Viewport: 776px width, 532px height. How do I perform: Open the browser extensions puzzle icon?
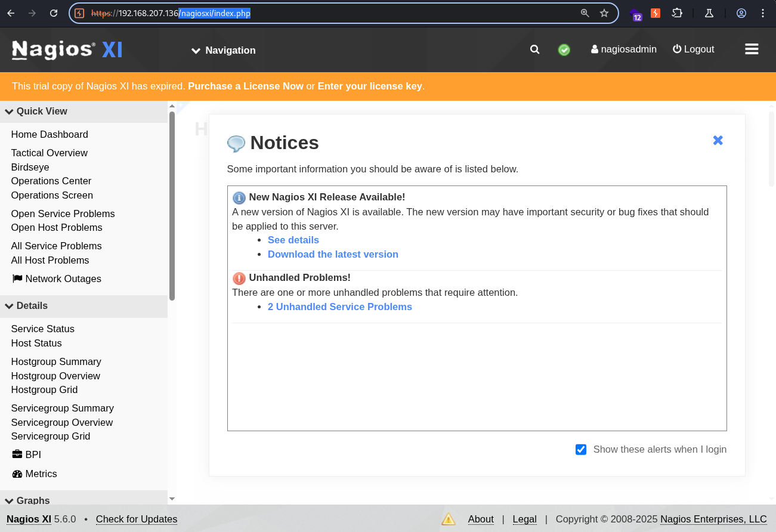677,13
